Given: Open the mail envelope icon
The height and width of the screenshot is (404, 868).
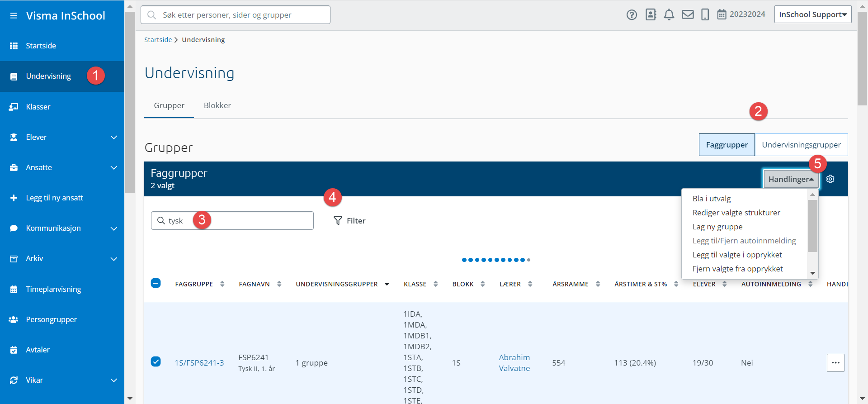Looking at the screenshot, I should [688, 14].
